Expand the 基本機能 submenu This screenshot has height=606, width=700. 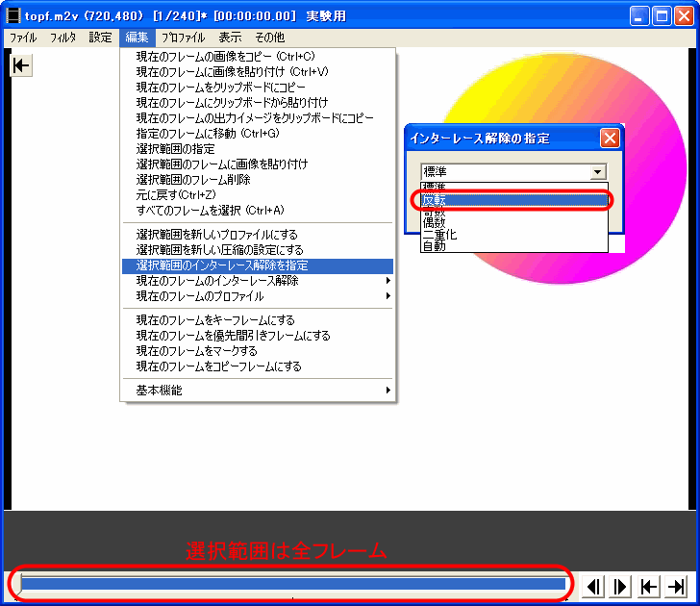(x=258, y=391)
